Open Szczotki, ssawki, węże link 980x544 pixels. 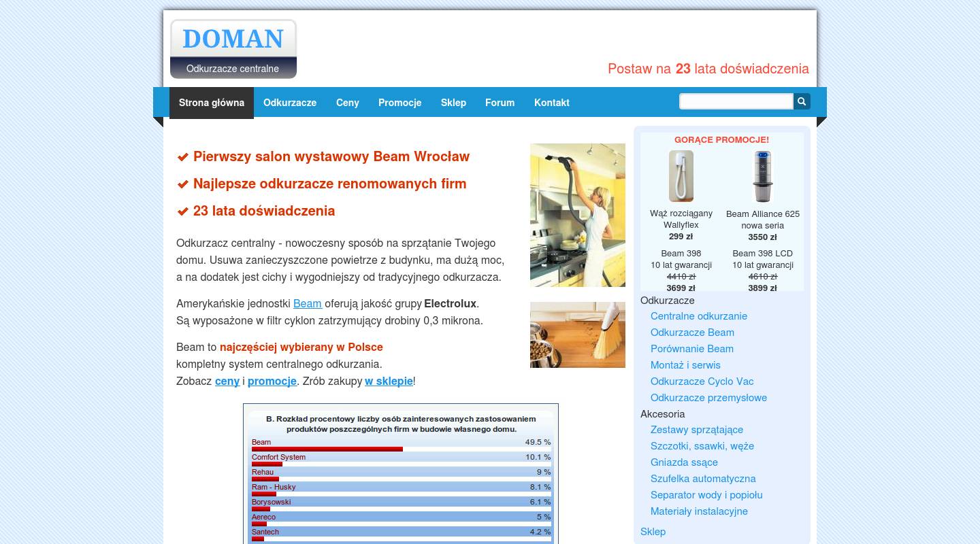tap(702, 446)
